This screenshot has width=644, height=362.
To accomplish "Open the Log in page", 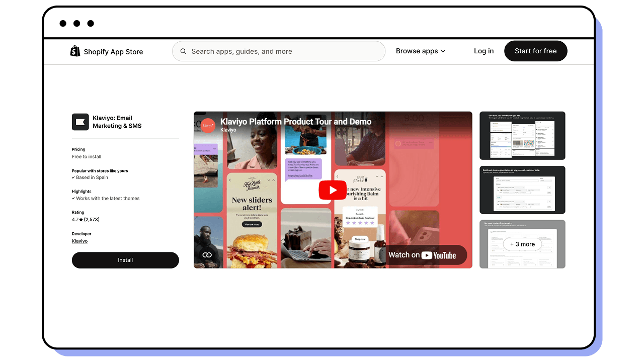I will click(484, 51).
